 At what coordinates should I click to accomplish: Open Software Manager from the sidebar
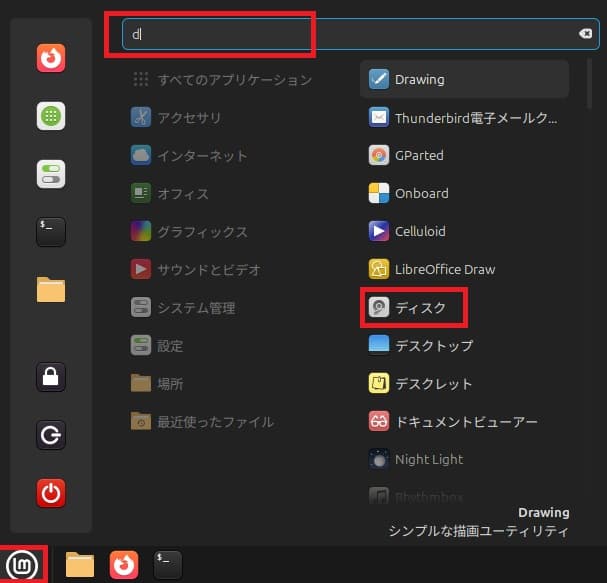tap(51, 116)
